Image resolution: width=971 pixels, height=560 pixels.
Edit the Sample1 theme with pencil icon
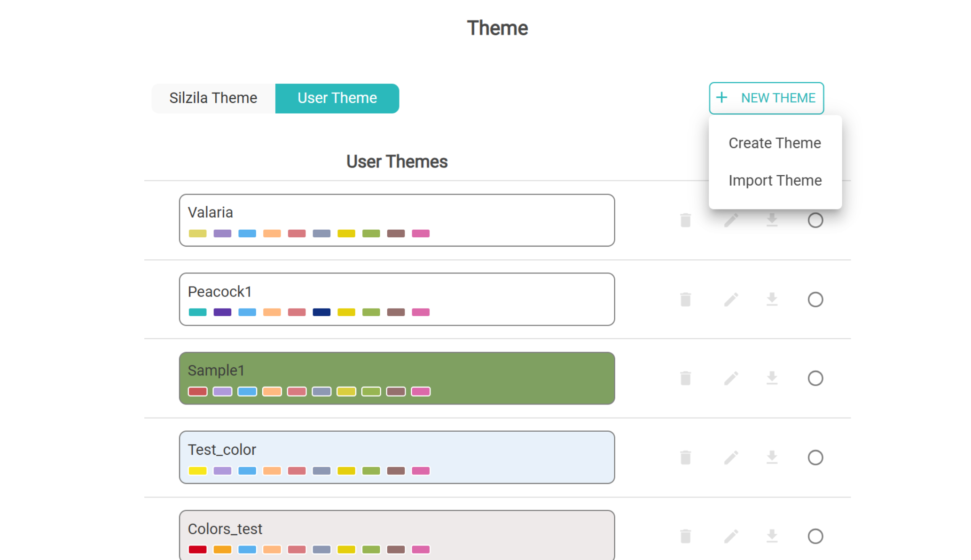(x=731, y=378)
